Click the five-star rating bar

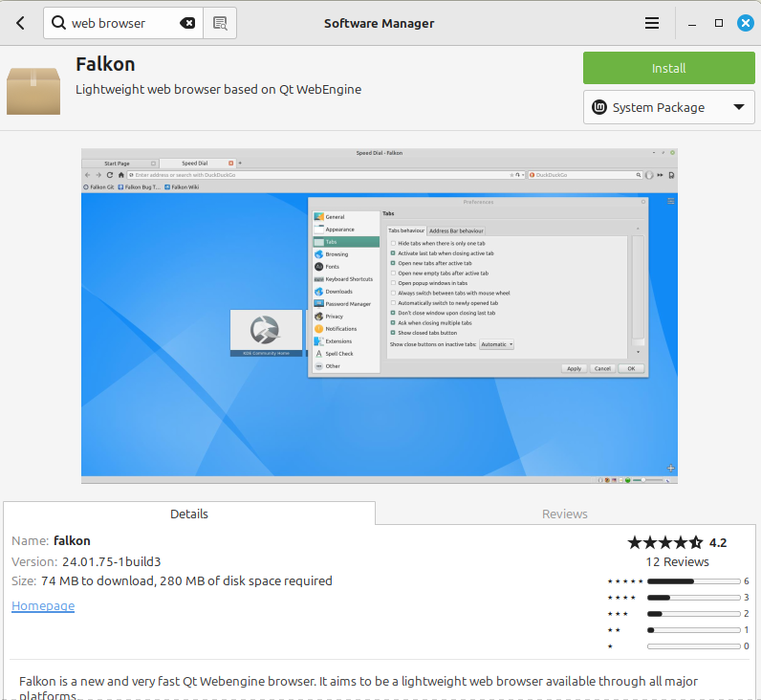(x=693, y=581)
